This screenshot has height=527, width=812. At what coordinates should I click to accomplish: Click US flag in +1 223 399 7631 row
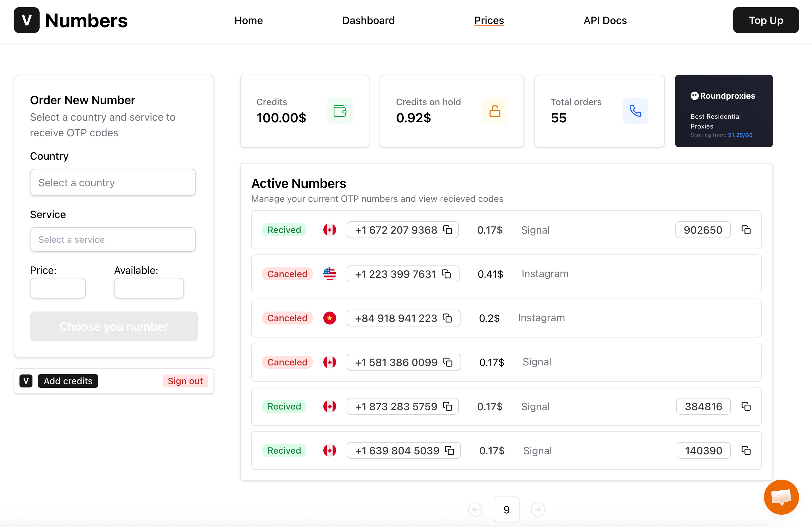[x=330, y=274]
